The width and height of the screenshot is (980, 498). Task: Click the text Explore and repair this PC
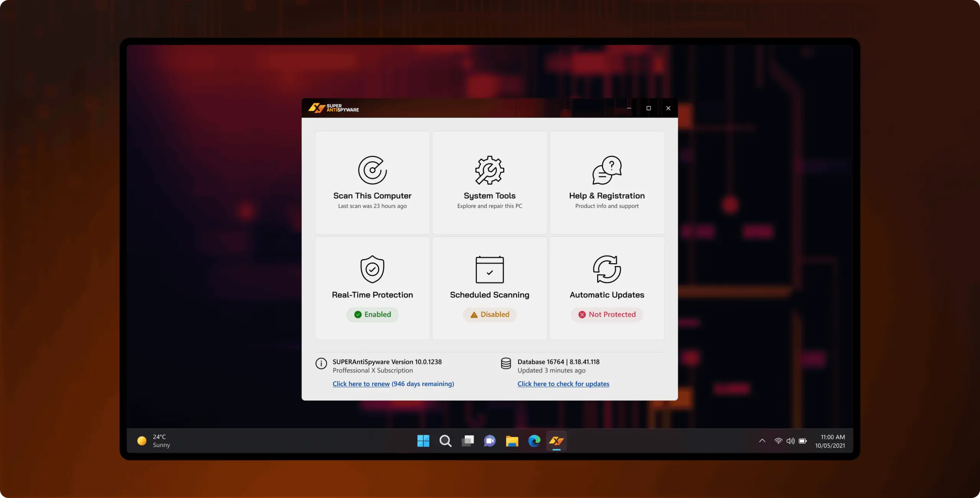point(490,206)
